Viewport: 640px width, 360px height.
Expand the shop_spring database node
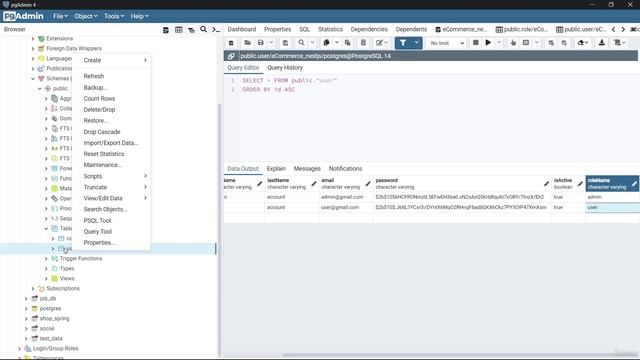tap(27, 319)
